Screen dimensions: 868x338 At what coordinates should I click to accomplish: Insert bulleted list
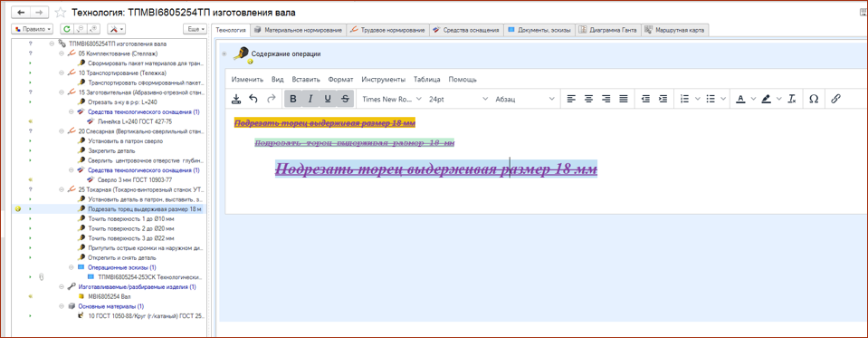(x=711, y=99)
